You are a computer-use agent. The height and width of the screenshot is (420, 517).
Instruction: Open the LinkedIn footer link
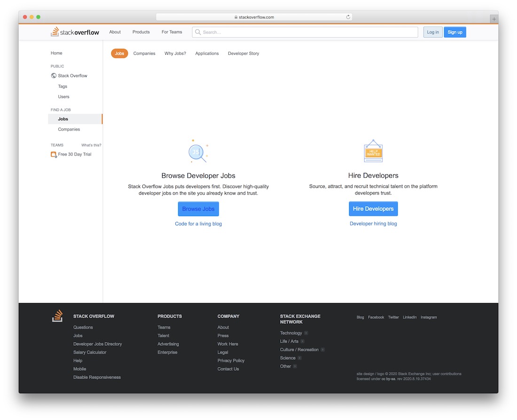coord(409,317)
